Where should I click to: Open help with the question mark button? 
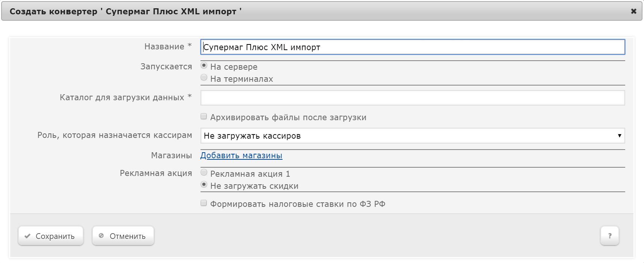click(609, 236)
